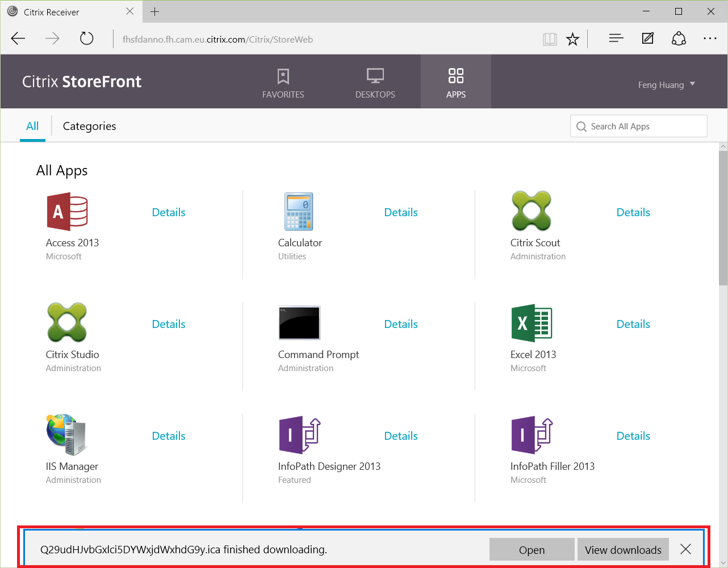Expand the Feng Huang user menu
The image size is (728, 568).
click(x=666, y=85)
